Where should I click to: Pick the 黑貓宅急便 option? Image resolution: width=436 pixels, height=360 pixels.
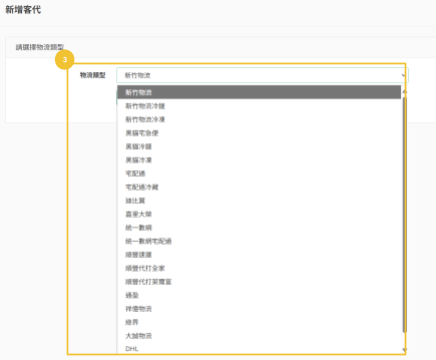point(259,133)
